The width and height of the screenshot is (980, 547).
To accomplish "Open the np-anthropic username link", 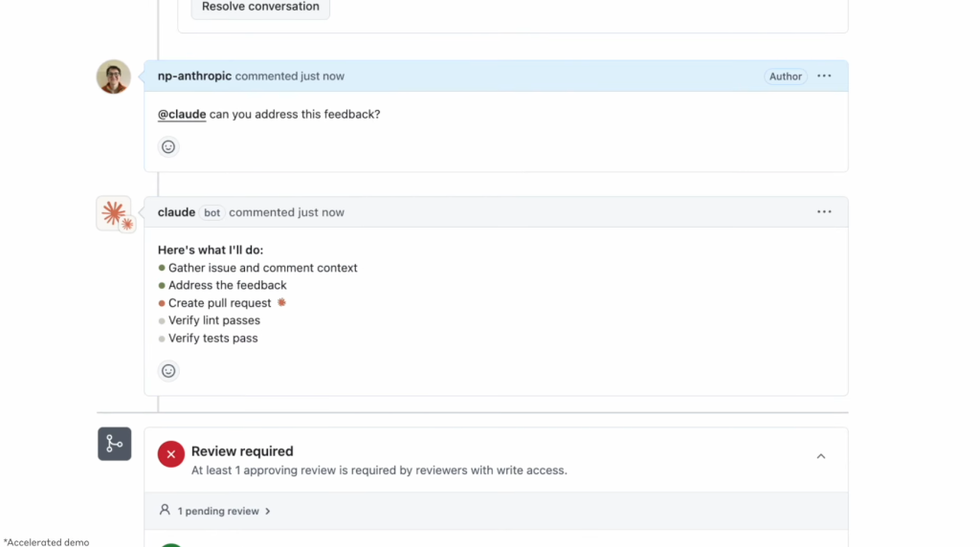I will click(194, 77).
